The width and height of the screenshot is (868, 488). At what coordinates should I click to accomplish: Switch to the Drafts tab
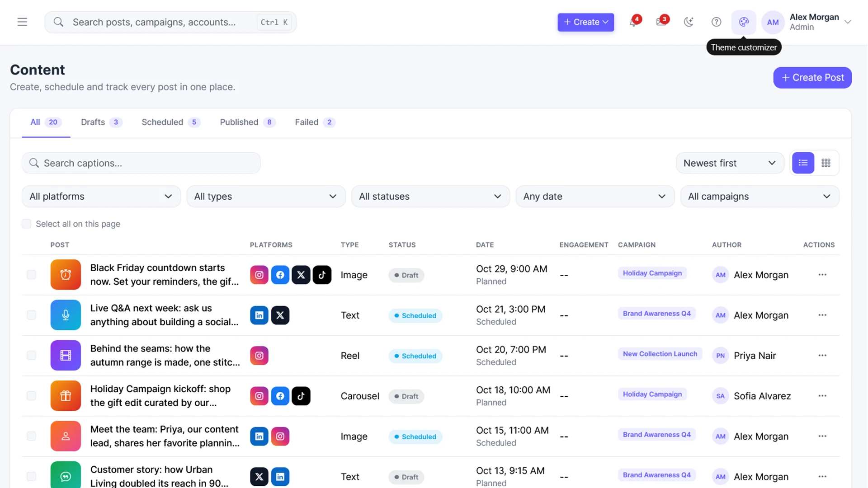[x=101, y=122]
